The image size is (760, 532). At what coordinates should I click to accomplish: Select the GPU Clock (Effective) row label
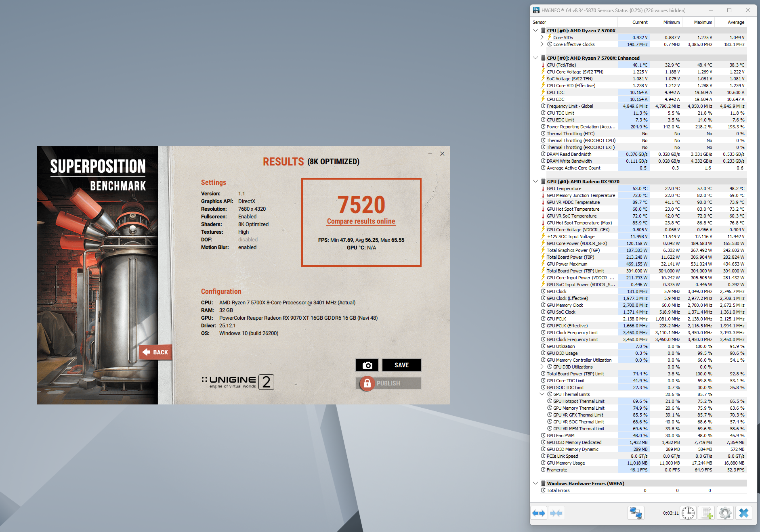pyautogui.click(x=567, y=298)
